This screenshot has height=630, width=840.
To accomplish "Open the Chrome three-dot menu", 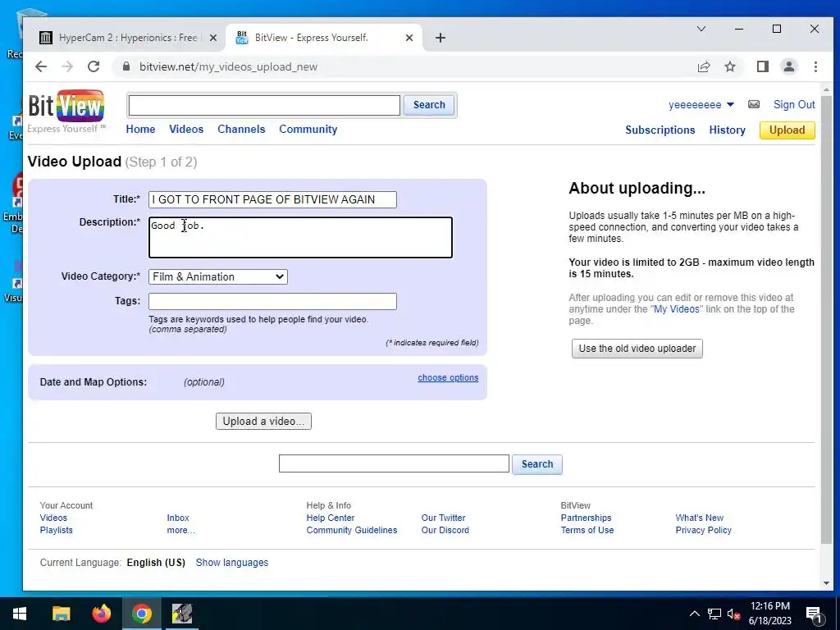I will coord(815,66).
